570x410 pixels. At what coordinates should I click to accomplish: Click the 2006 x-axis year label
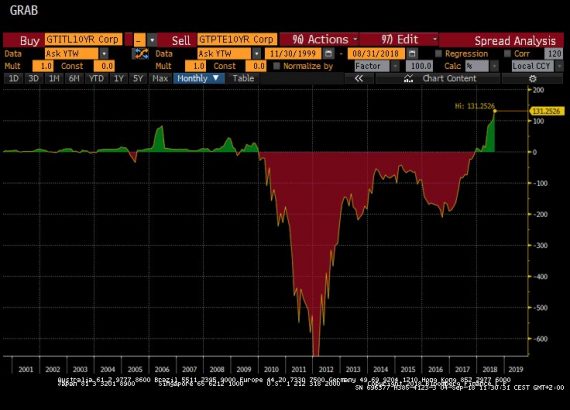coord(162,369)
